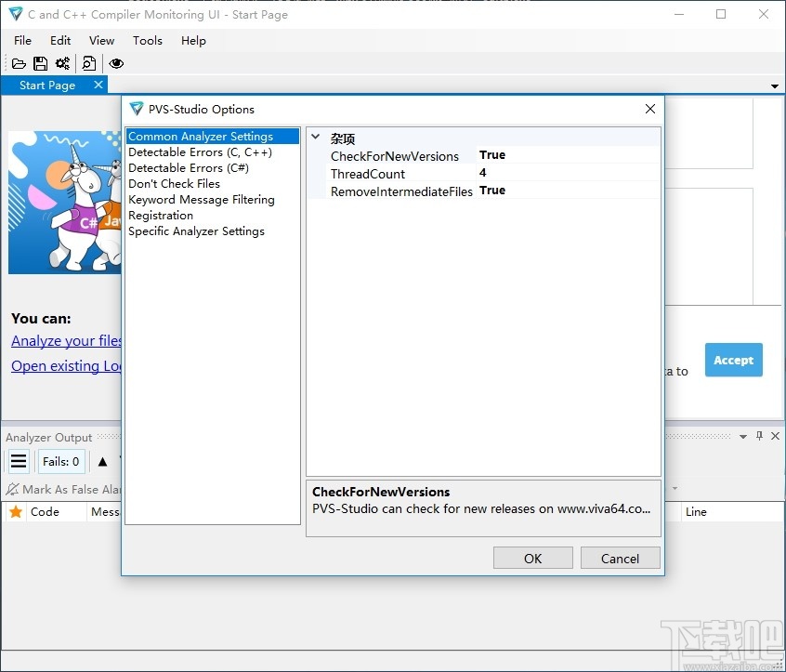
Task: Click the up triangle navigation arrow
Action: (x=103, y=461)
